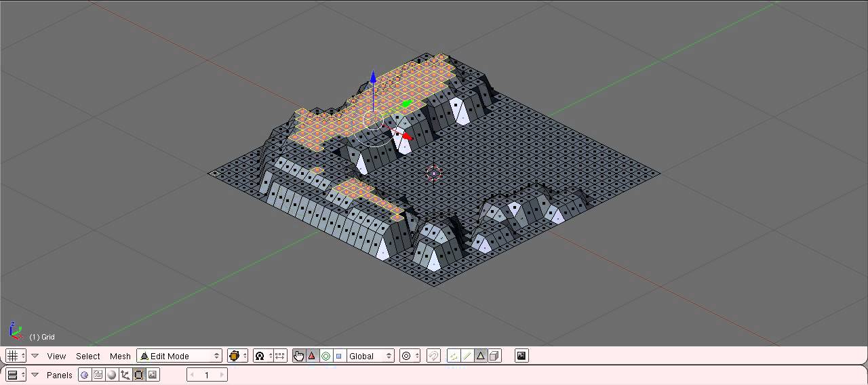
Task: Decrease the current frame number arrow
Action: click(193, 375)
